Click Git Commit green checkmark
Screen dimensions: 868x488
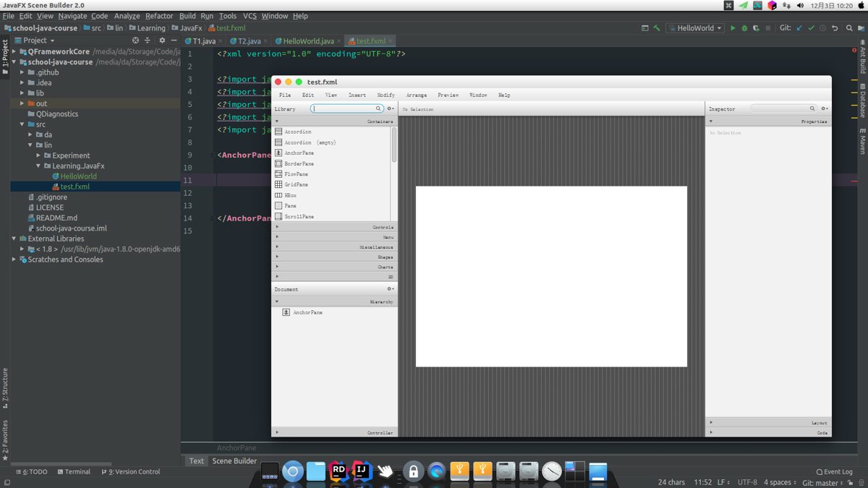(x=811, y=28)
